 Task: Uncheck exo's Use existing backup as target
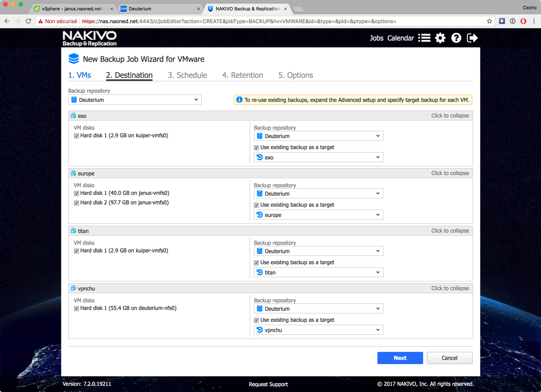(x=257, y=148)
